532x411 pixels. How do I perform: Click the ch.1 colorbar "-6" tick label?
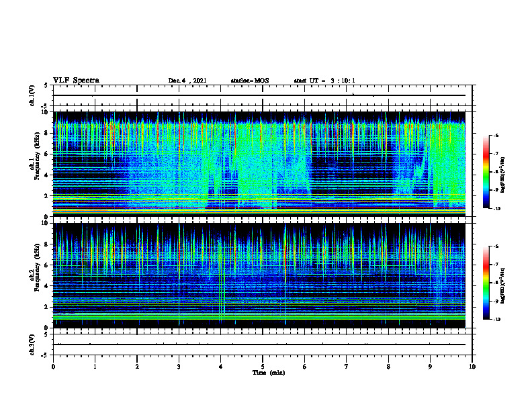[496, 136]
